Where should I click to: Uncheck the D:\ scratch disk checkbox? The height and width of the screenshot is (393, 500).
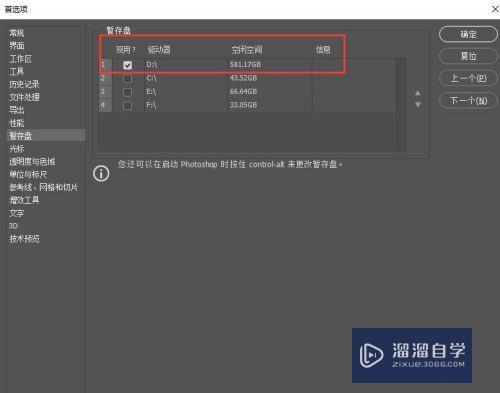(127, 65)
